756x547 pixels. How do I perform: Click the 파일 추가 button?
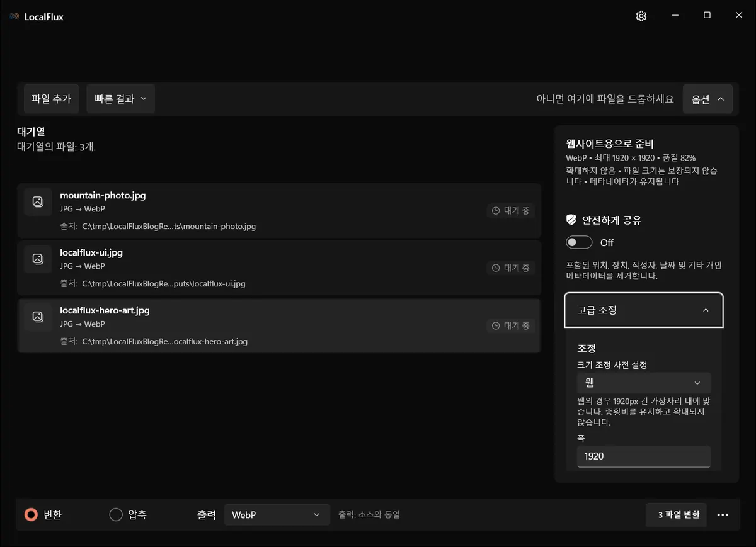click(x=51, y=99)
